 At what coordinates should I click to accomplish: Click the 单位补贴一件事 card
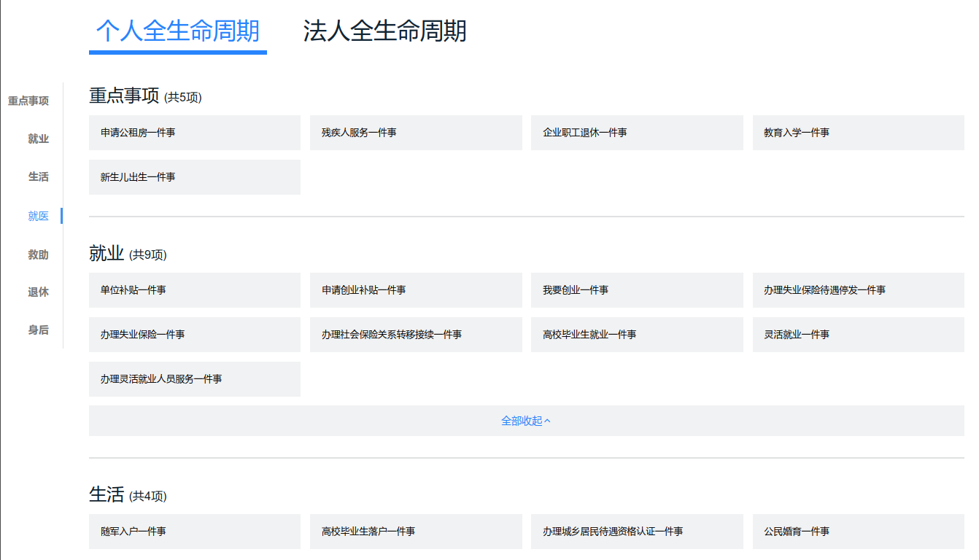coord(194,290)
